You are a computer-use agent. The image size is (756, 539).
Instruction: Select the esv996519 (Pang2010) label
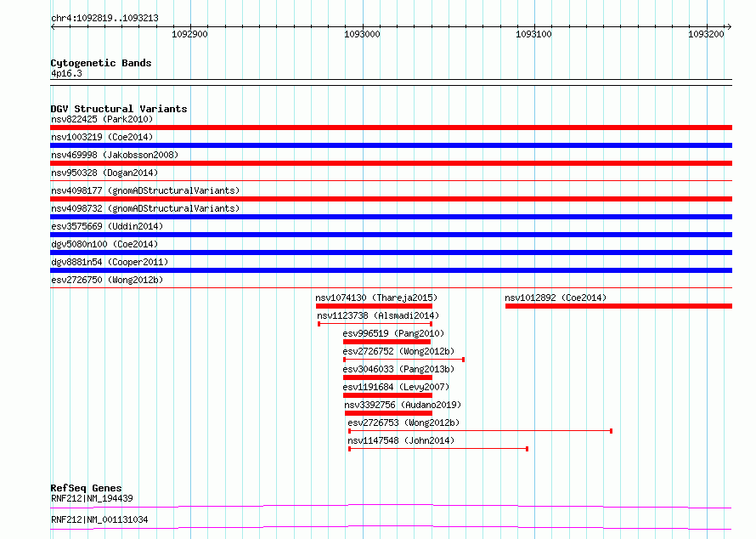(x=393, y=333)
